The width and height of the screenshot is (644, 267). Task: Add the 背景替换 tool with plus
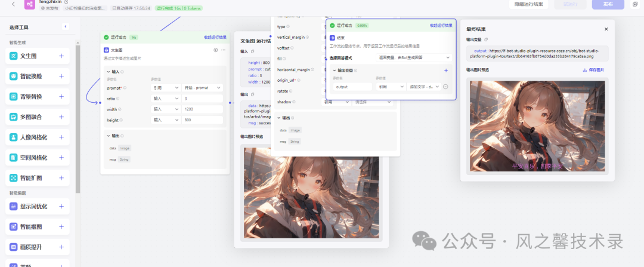pyautogui.click(x=61, y=97)
